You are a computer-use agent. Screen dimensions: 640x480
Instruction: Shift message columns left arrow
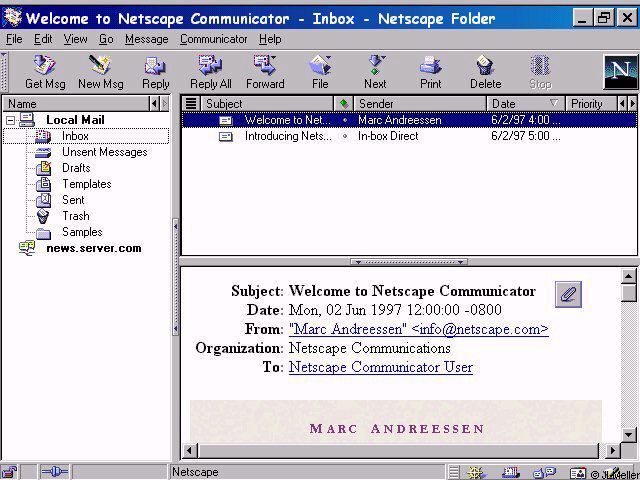click(x=622, y=104)
